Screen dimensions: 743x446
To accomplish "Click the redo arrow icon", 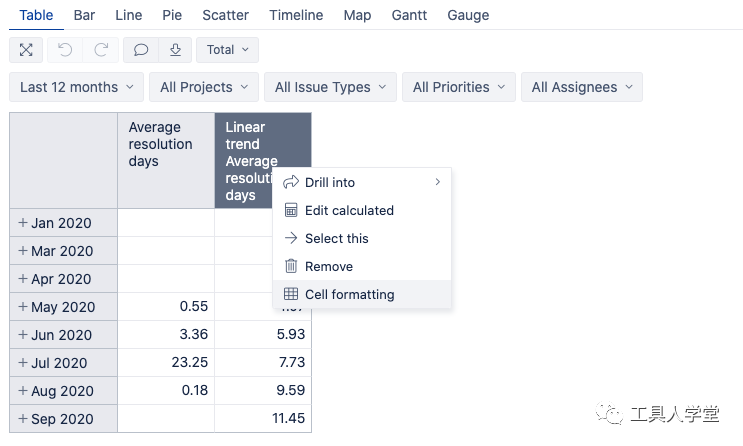I will (x=101, y=50).
